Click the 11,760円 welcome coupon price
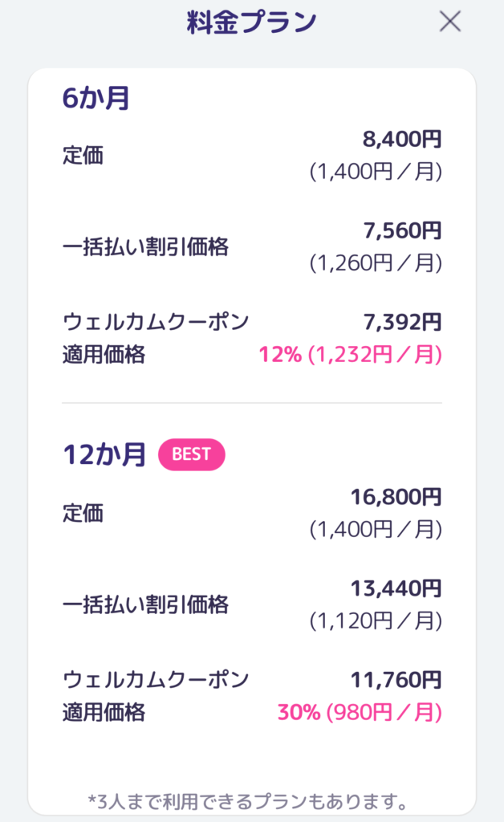The height and width of the screenshot is (822, 504). point(396,680)
